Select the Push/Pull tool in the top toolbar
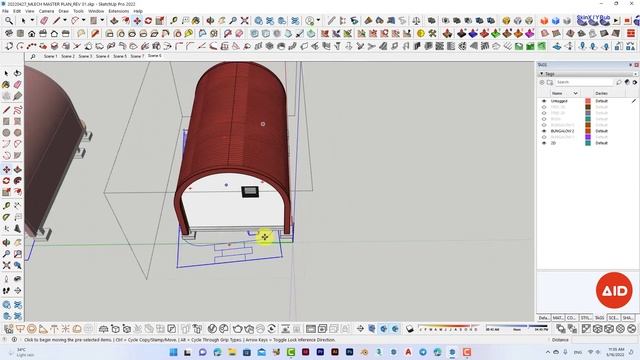The height and width of the screenshot is (360, 640). click(114, 20)
